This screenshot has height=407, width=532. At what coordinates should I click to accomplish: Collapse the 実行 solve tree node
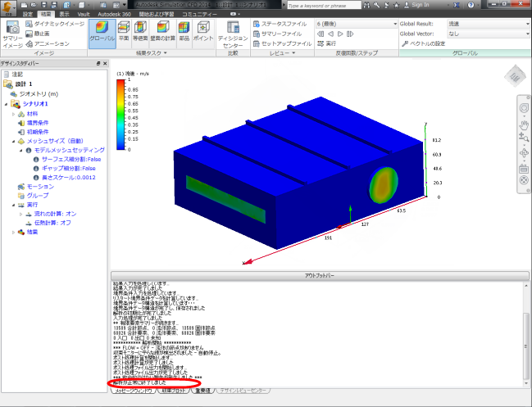click(14, 205)
